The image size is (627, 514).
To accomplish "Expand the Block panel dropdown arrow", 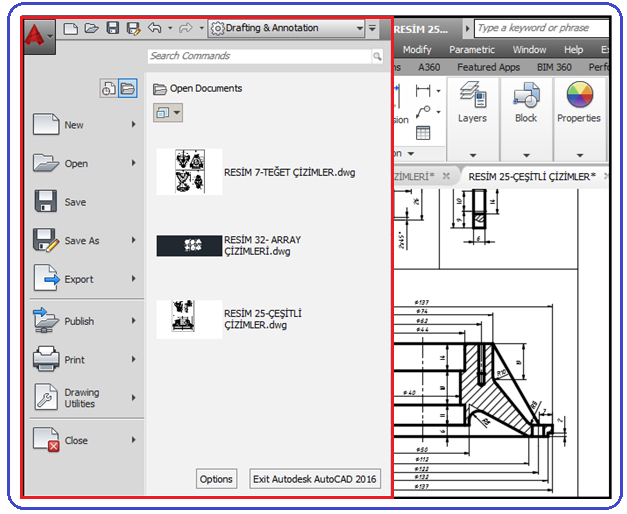I will click(526, 155).
